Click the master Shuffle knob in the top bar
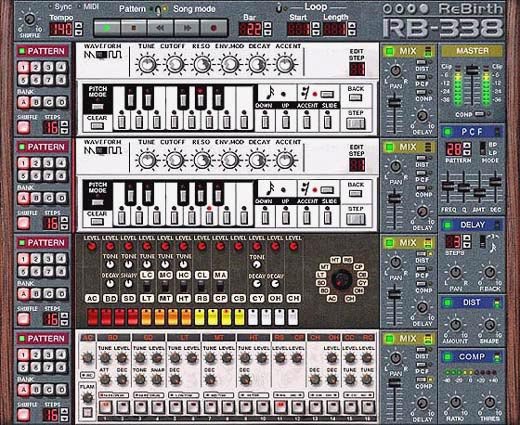The height and width of the screenshot is (425, 520). tap(30, 20)
